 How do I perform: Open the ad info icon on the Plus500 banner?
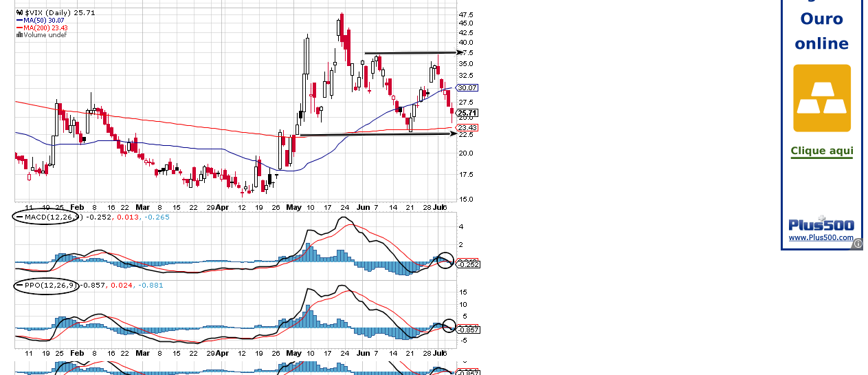click(x=858, y=244)
